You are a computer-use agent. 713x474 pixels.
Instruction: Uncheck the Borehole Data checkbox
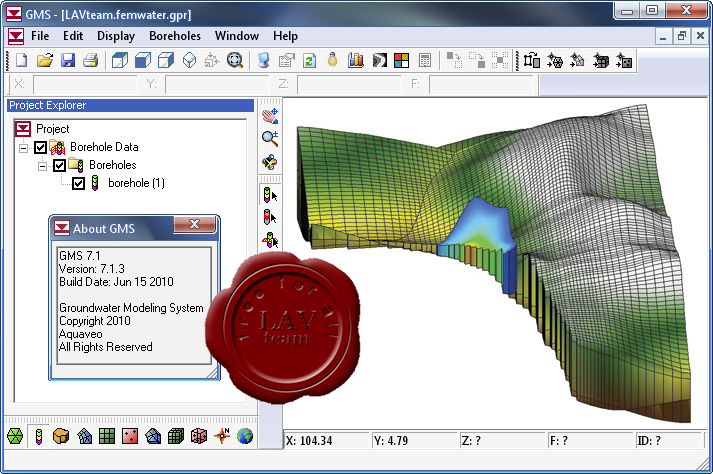40,147
